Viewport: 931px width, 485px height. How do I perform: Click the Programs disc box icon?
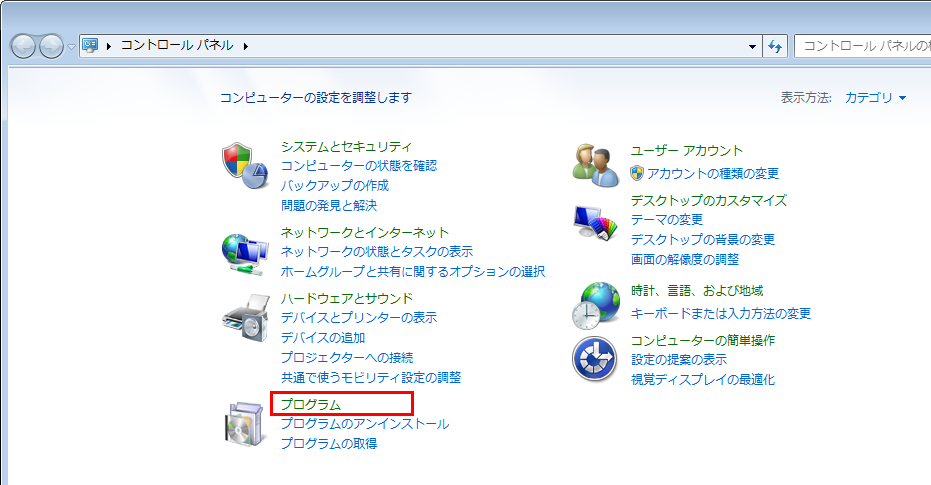click(x=245, y=423)
